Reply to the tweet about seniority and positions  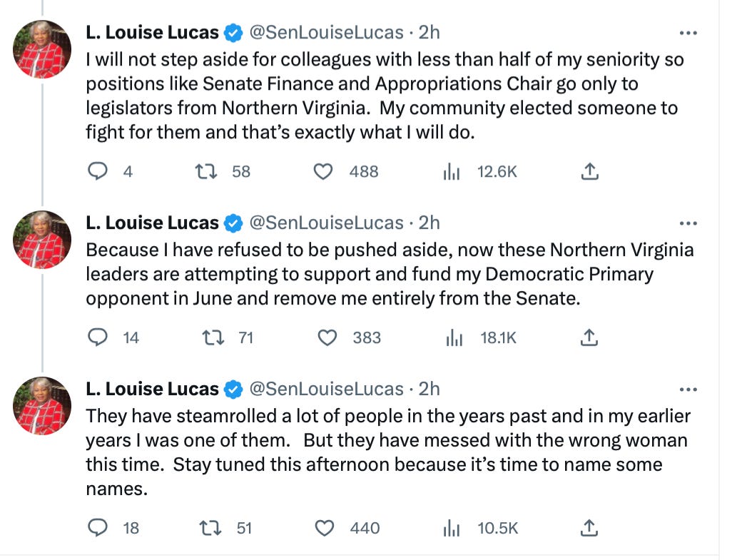point(98,171)
